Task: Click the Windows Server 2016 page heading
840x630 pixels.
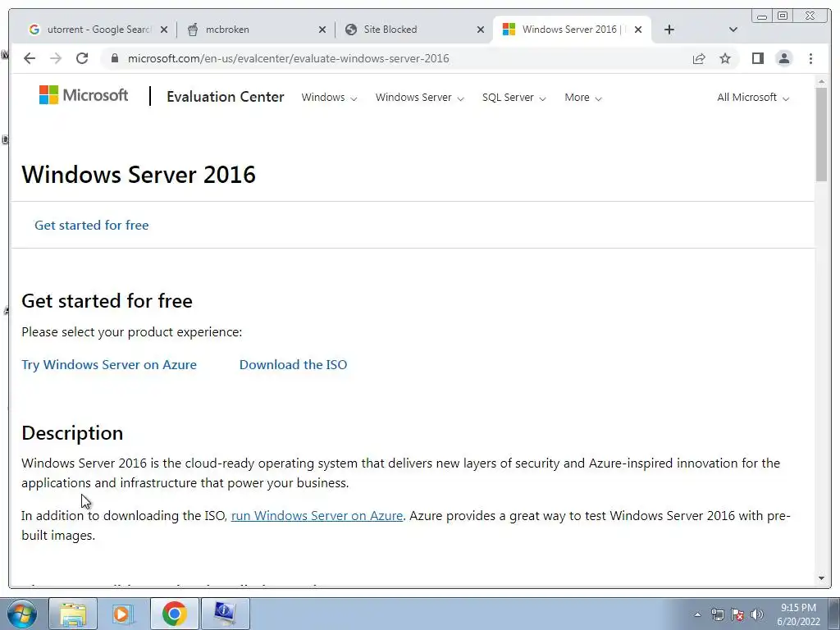Action: tap(139, 175)
